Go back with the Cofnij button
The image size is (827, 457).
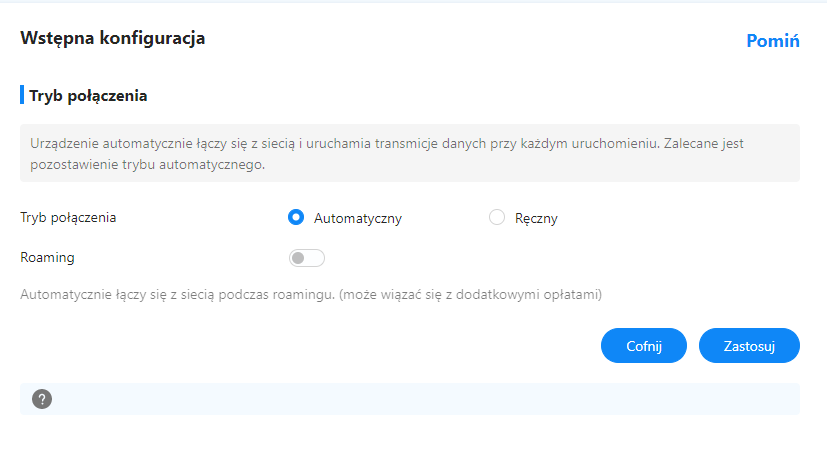[x=643, y=346]
